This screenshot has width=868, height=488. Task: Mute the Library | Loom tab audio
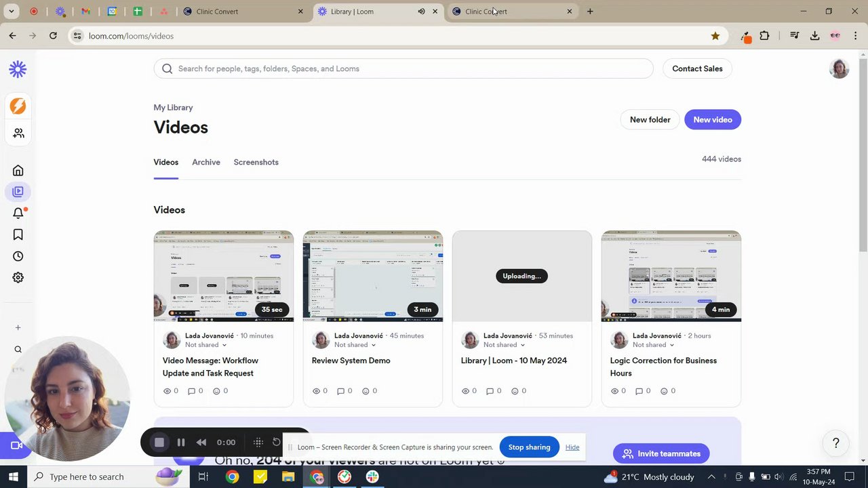(x=421, y=12)
